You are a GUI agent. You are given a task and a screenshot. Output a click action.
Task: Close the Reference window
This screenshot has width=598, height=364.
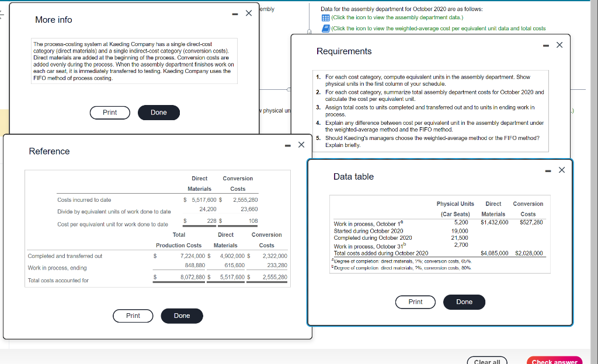tap(301, 145)
